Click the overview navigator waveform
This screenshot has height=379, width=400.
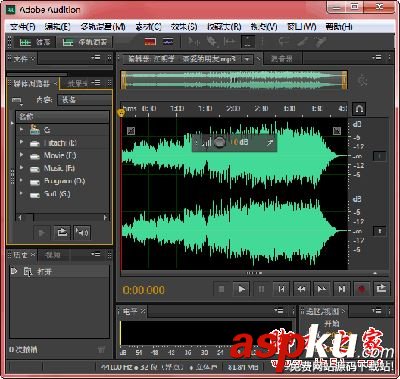[234, 80]
